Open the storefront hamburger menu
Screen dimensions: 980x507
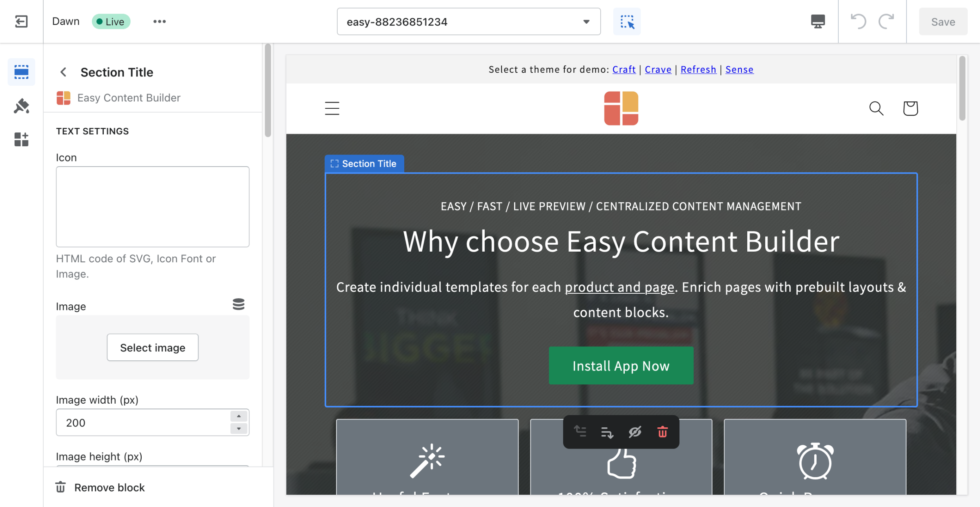pos(332,108)
